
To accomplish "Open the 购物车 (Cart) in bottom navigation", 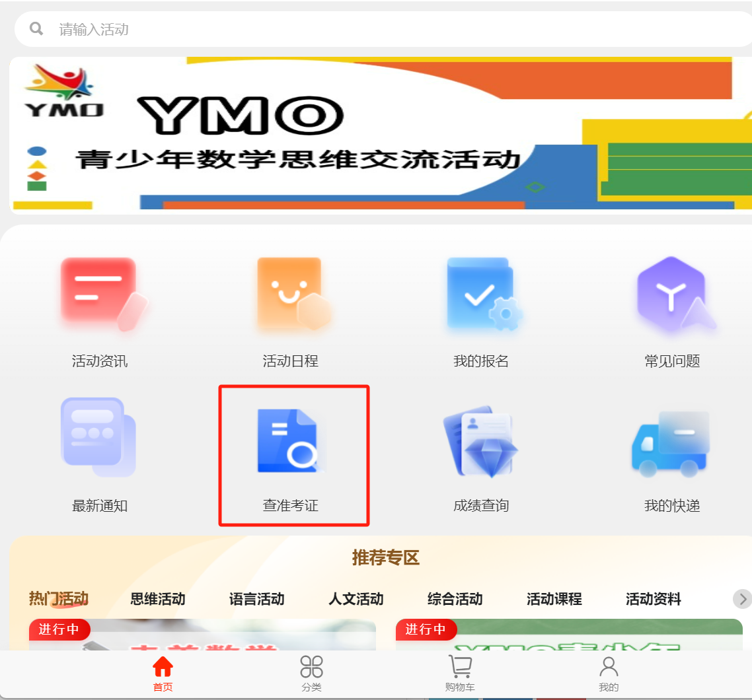I will [x=459, y=674].
